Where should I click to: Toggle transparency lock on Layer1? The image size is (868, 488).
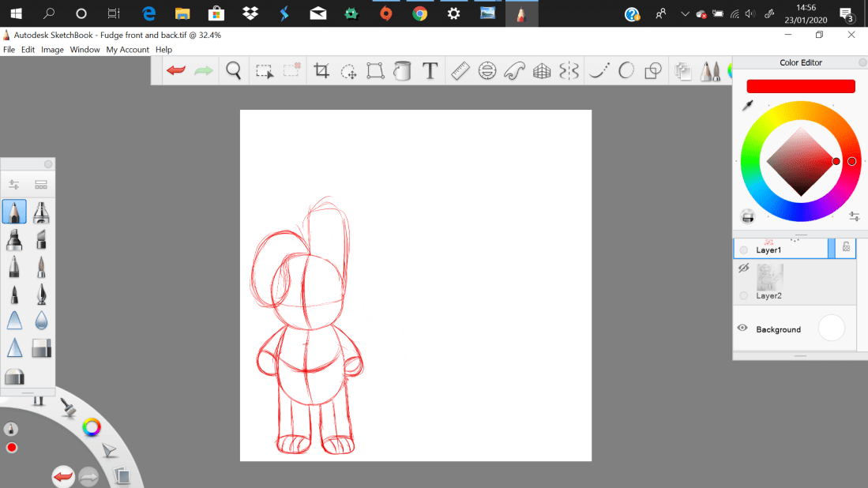click(846, 248)
